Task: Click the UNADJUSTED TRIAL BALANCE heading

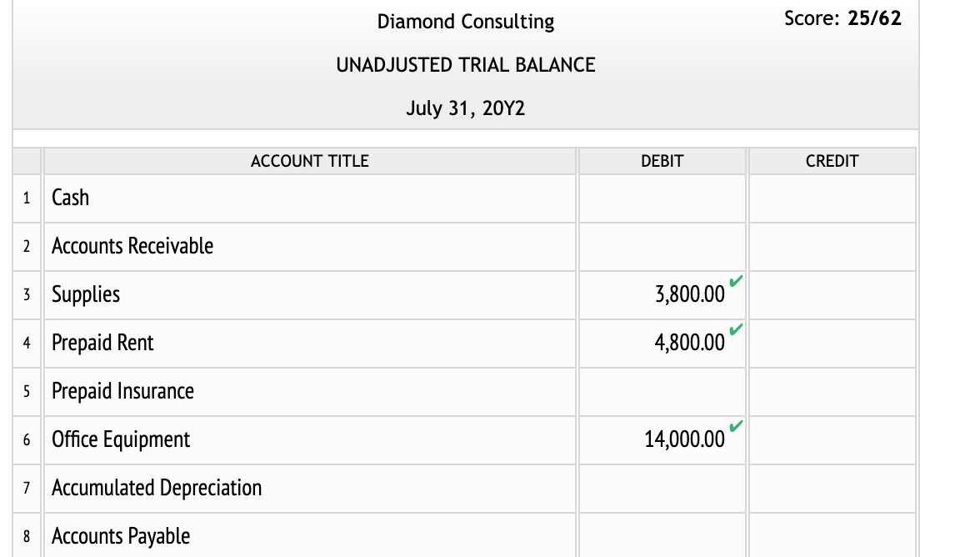Action: coord(465,64)
